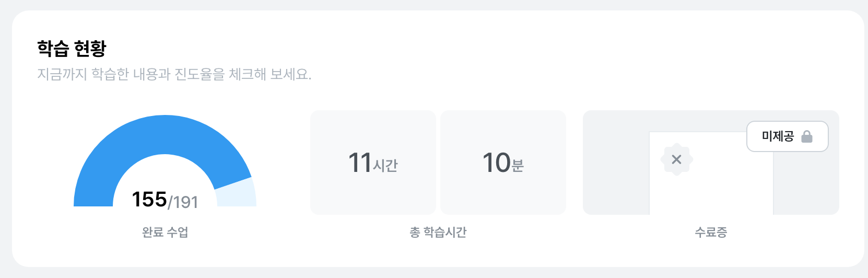Click the light blue remaining gauge segment
The height and width of the screenshot is (278, 868).
tap(236, 193)
